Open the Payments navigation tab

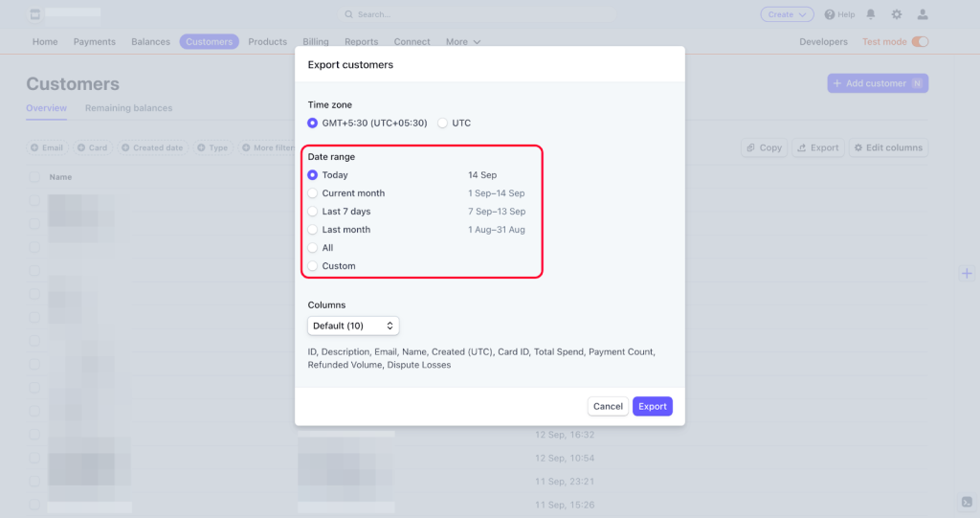tap(94, 42)
